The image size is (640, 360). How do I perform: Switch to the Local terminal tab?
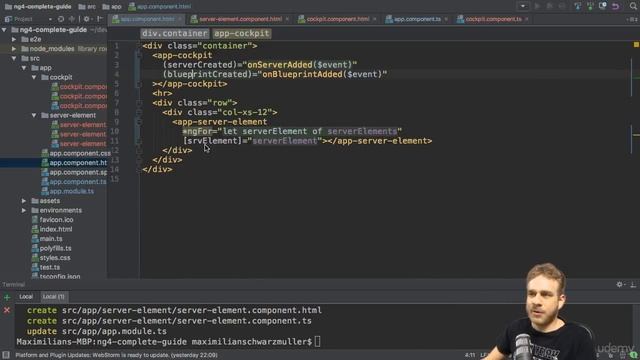click(26, 297)
